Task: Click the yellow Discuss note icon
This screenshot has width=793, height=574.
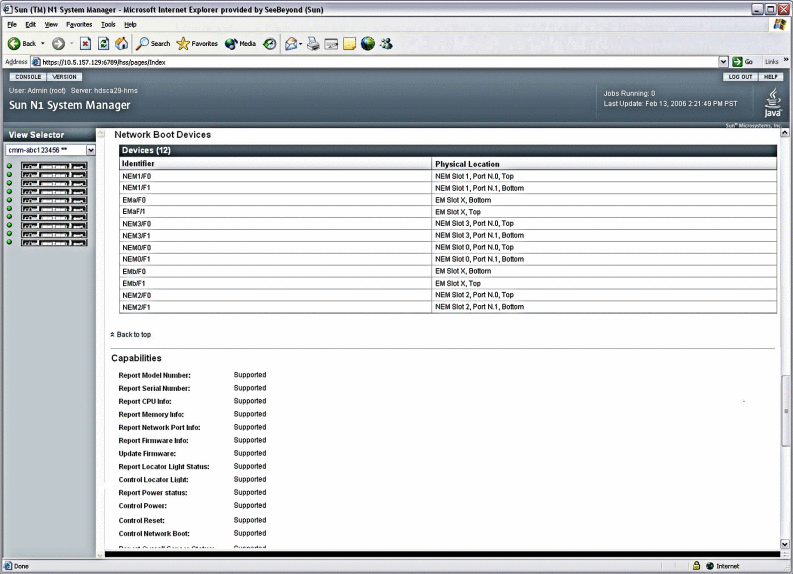Action: point(349,44)
